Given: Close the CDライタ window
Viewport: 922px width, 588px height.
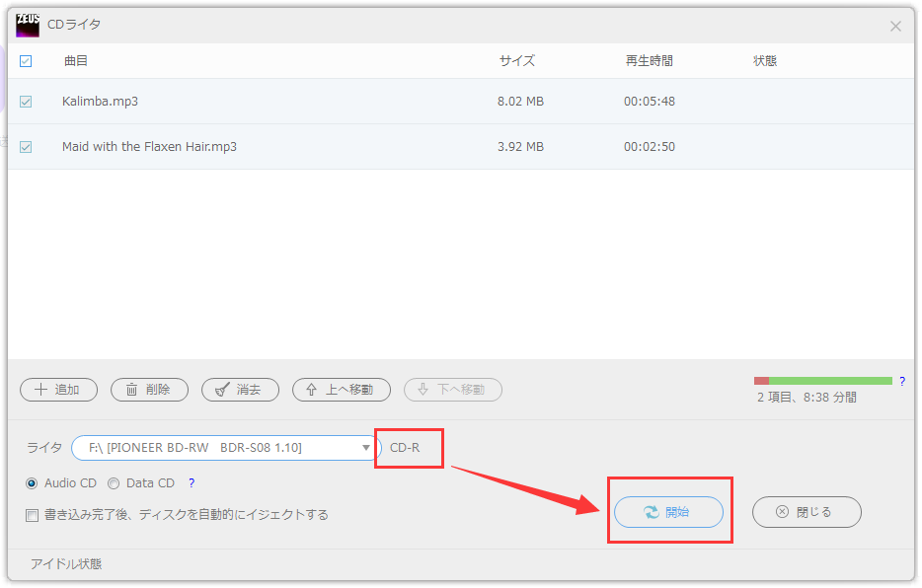Looking at the screenshot, I should [895, 27].
